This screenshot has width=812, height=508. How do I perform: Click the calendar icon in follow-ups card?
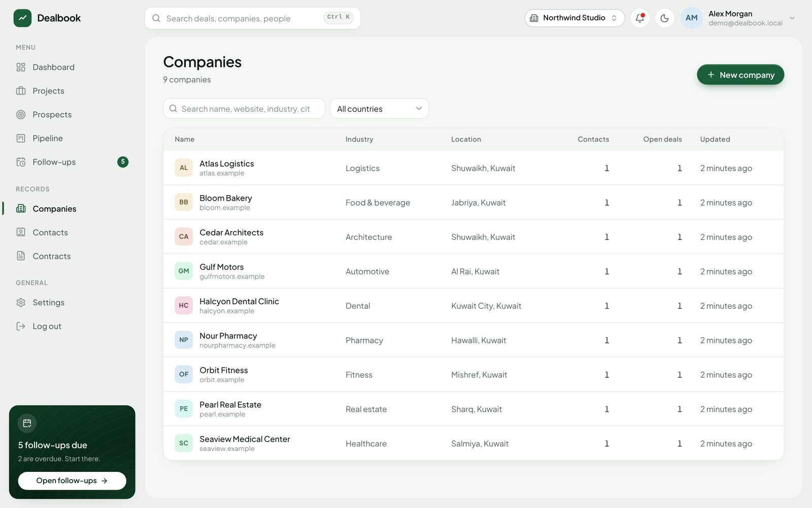tap(27, 423)
